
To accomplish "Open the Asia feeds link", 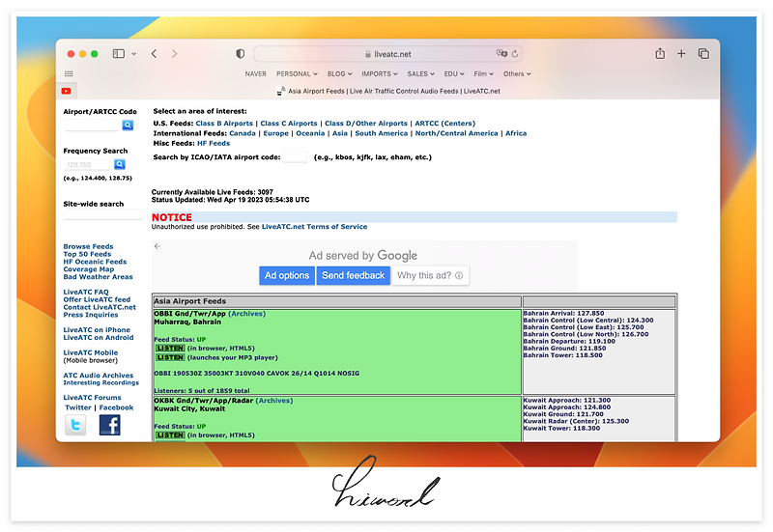I will (x=340, y=133).
